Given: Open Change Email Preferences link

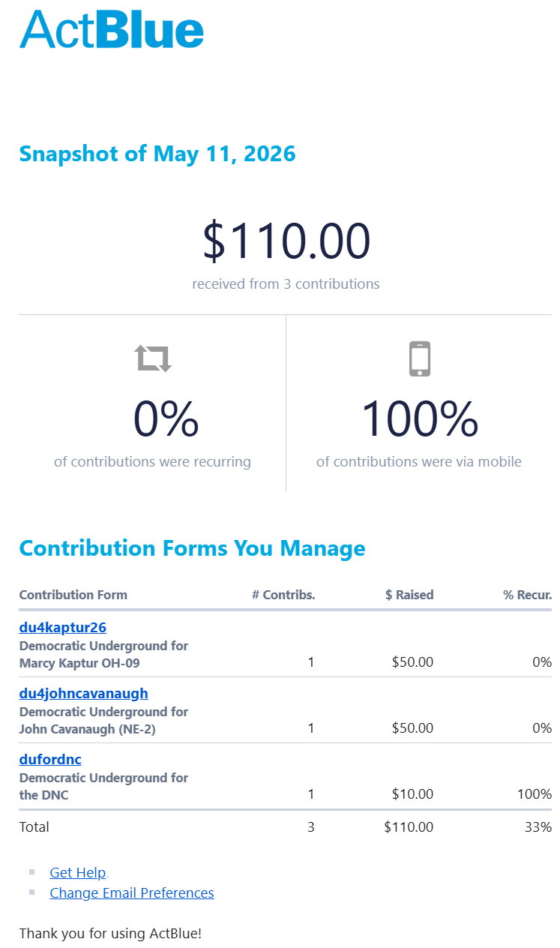Looking at the screenshot, I should coord(132,892).
